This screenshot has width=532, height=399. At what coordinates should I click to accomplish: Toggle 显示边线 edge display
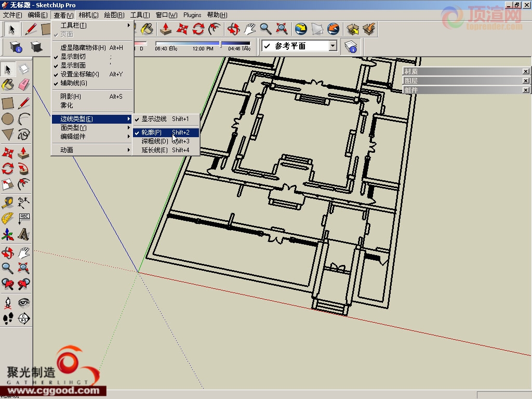pos(166,119)
